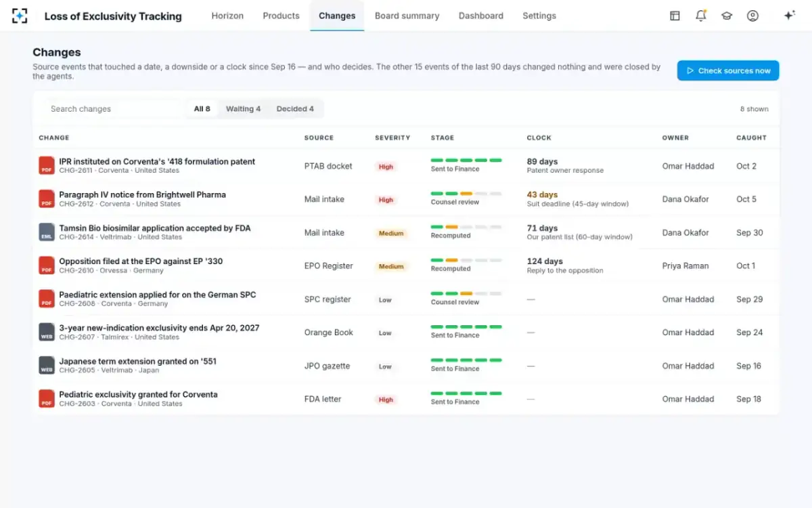The width and height of the screenshot is (812, 508).
Task: Click the WEB icon for Japanese term extension
Action: click(x=47, y=366)
